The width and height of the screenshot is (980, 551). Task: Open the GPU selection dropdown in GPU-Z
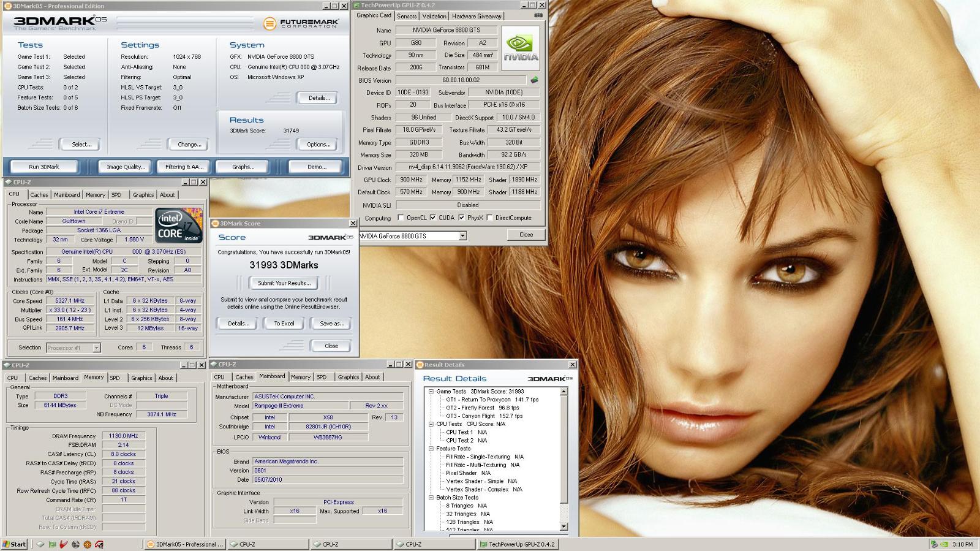pyautogui.click(x=462, y=236)
